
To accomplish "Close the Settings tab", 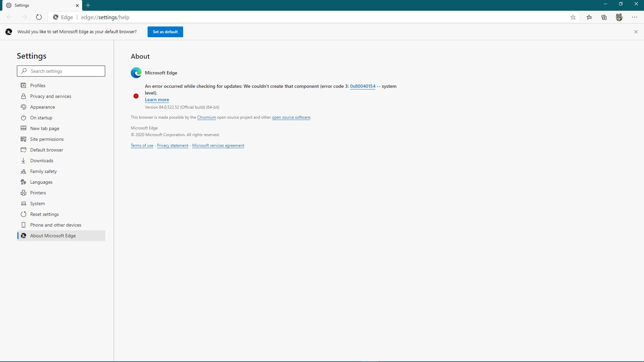I will (77, 5).
